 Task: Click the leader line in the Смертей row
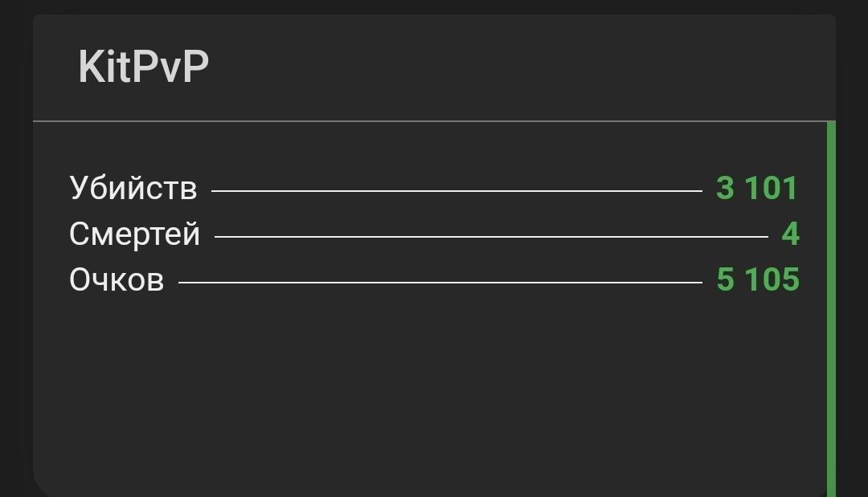[490, 237]
